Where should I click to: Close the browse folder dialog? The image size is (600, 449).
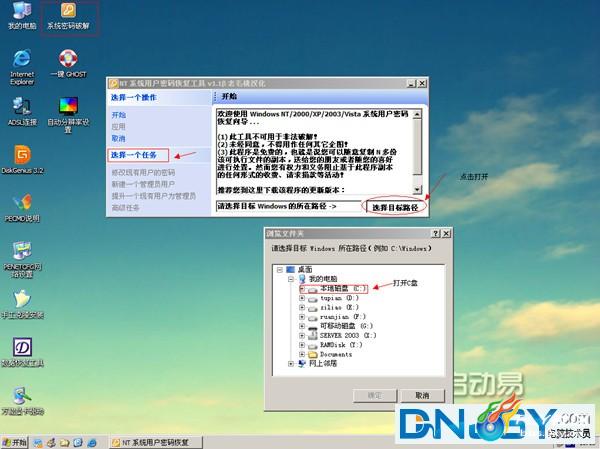point(446,233)
